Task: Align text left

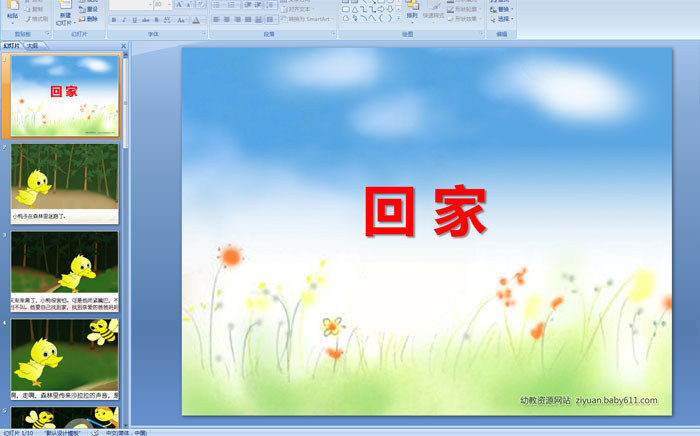Action: coord(216,20)
